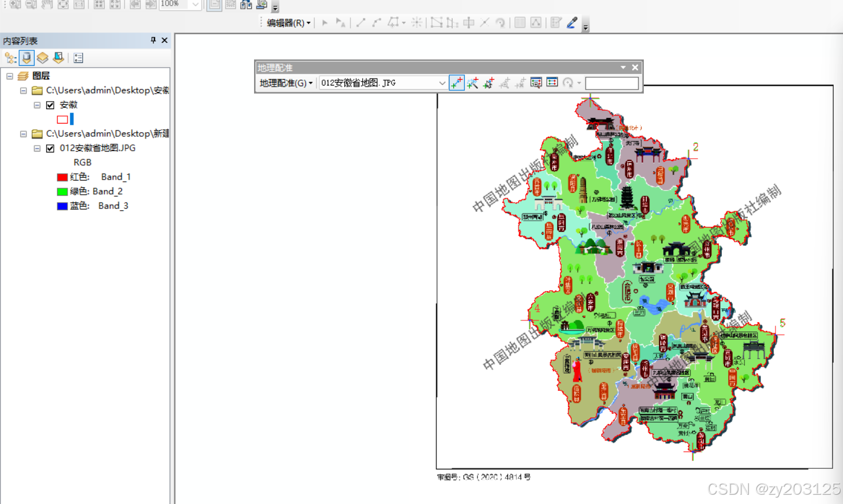Select the 012安徽省地图.JPG layer name
Image resolution: width=843 pixels, height=504 pixels.
pyautogui.click(x=98, y=148)
